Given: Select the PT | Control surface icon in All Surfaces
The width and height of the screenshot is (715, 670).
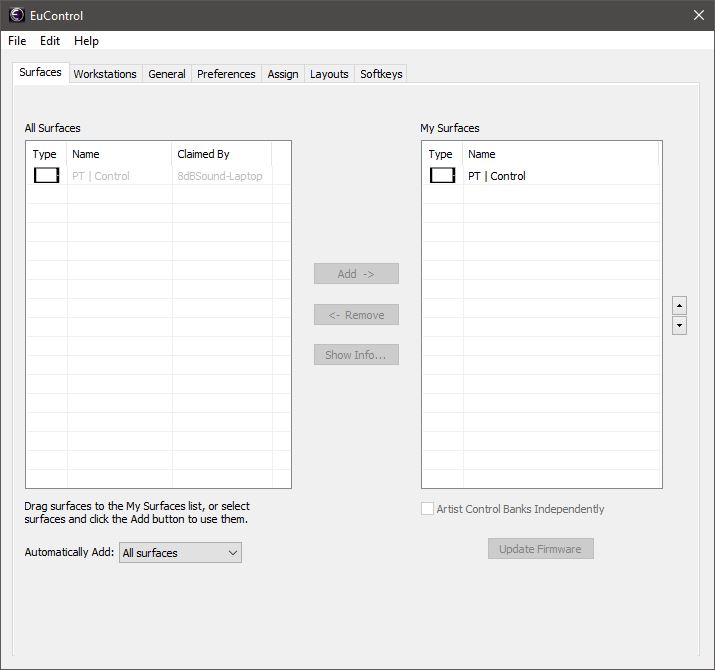Looking at the screenshot, I should click(47, 175).
